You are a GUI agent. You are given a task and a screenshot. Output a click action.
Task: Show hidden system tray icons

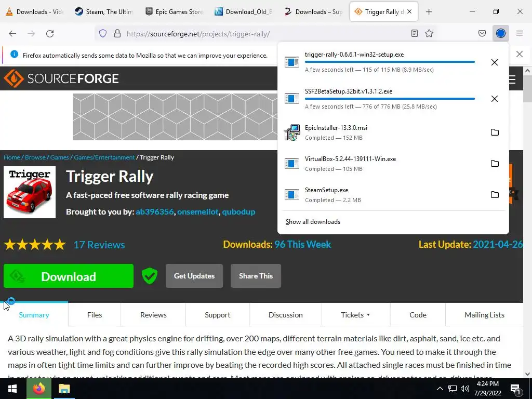point(440,389)
